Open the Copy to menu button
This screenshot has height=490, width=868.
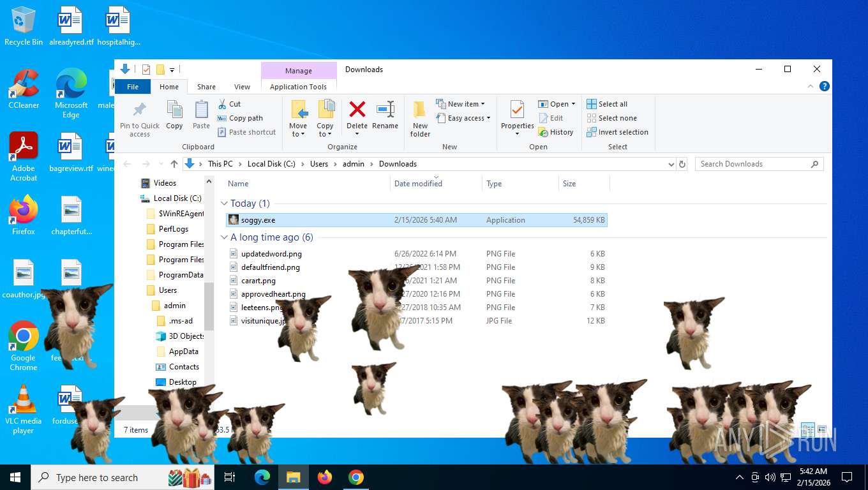click(325, 119)
